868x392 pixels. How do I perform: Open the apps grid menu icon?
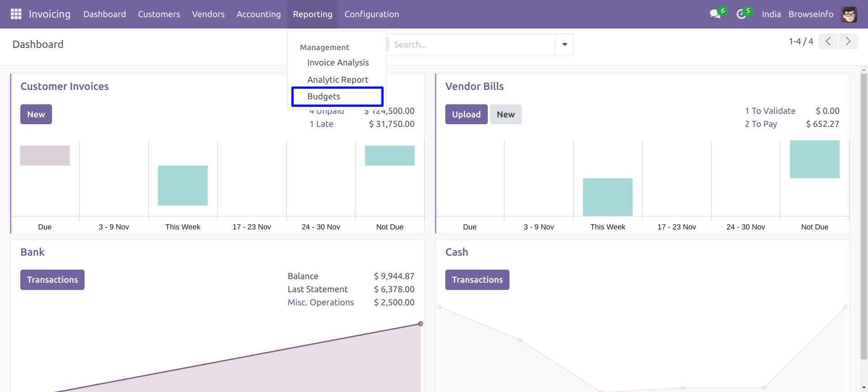[16, 14]
